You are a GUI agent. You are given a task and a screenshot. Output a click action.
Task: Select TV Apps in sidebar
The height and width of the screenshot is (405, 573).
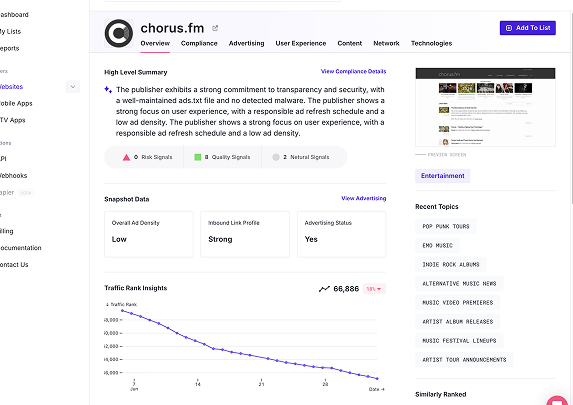12,120
